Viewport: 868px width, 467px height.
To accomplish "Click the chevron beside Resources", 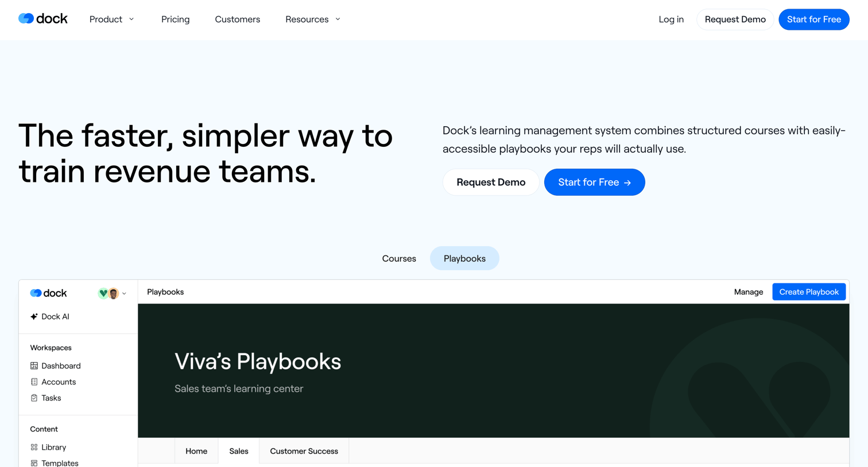I will 338,20.
